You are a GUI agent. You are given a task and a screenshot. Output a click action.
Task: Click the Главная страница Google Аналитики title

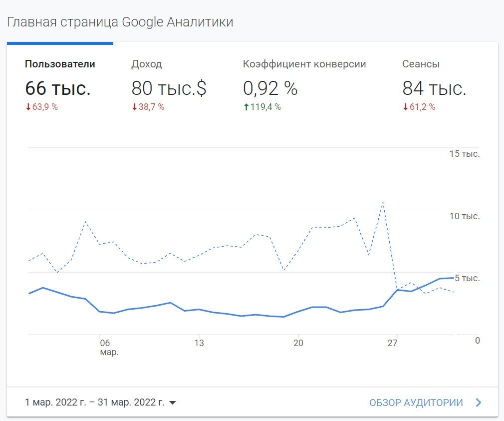tap(120, 22)
